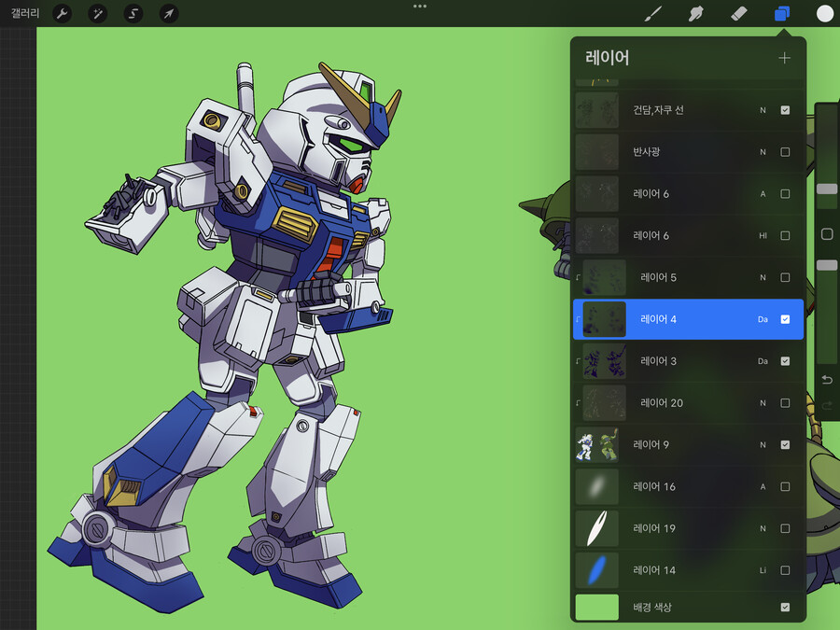Select the Smudge tool
840x630 pixels.
pyautogui.click(x=695, y=13)
